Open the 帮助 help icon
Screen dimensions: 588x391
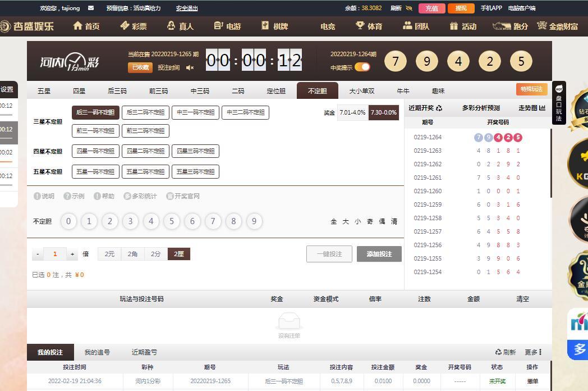point(97,196)
